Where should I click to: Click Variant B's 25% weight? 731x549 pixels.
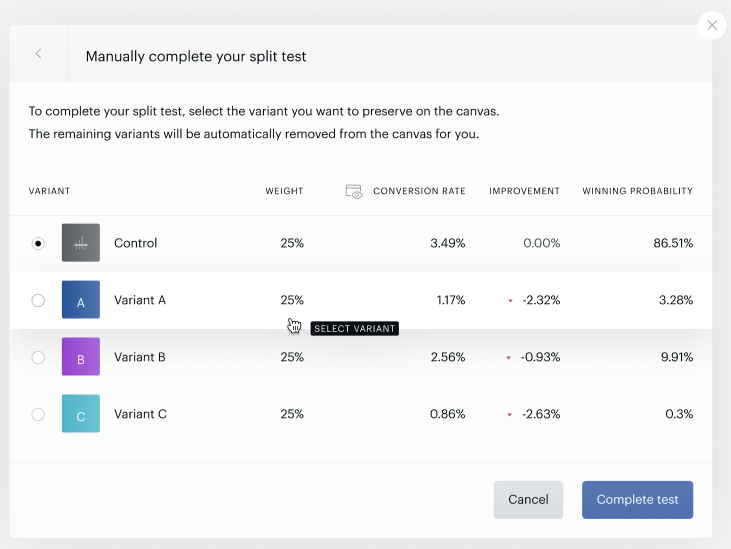pyautogui.click(x=292, y=357)
